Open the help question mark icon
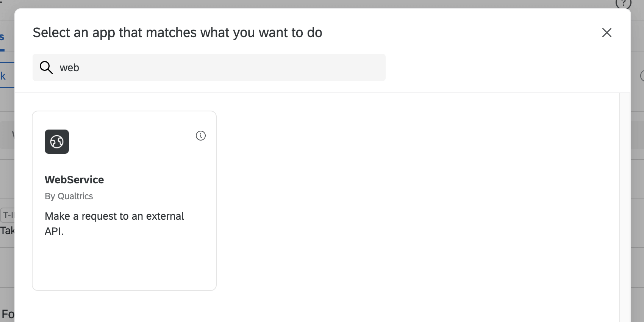Screen dimensions: 644x322 point(623,4)
